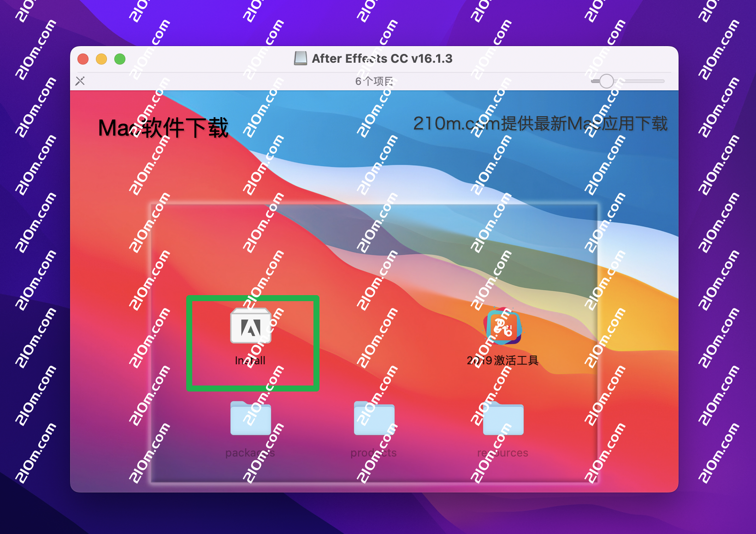Click the 'After Effects CC v16.1.3' window title
The image size is (756, 534).
(x=382, y=59)
